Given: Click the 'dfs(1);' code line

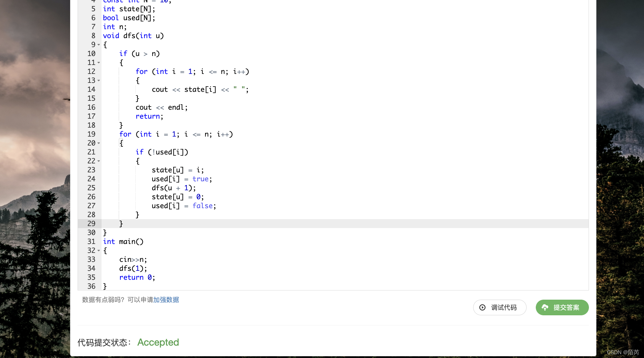Looking at the screenshot, I should click(x=133, y=268).
